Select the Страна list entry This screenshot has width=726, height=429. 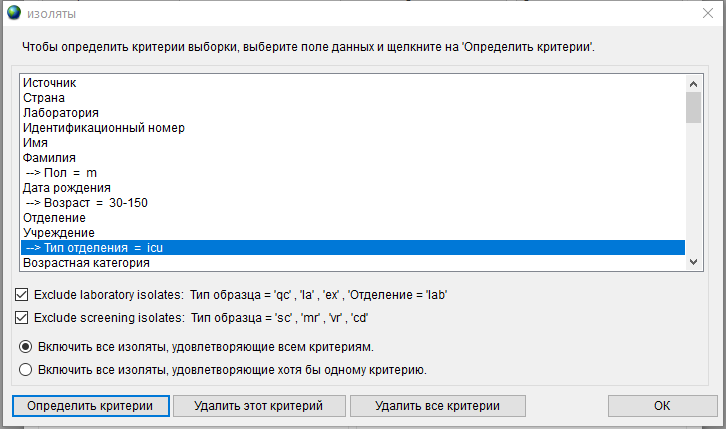353,98
